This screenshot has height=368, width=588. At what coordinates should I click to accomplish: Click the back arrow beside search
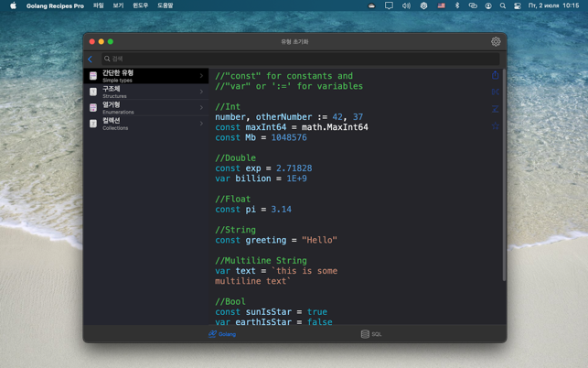pos(91,59)
